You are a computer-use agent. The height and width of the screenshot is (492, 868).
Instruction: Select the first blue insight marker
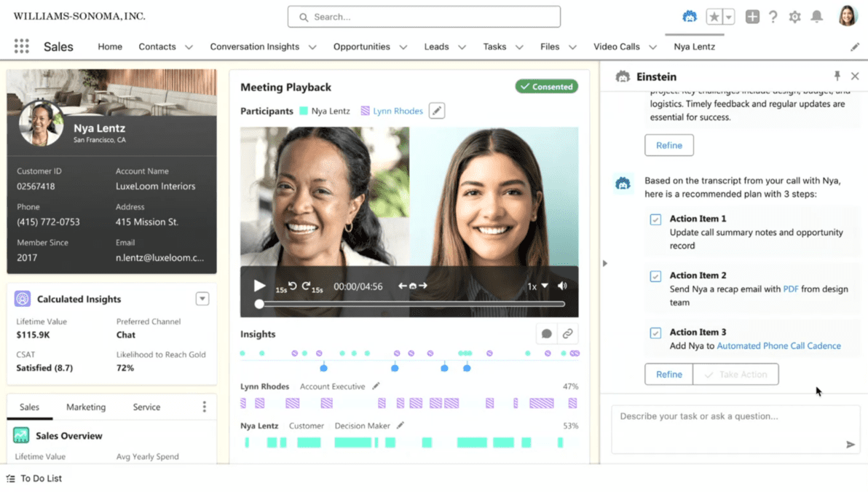324,368
